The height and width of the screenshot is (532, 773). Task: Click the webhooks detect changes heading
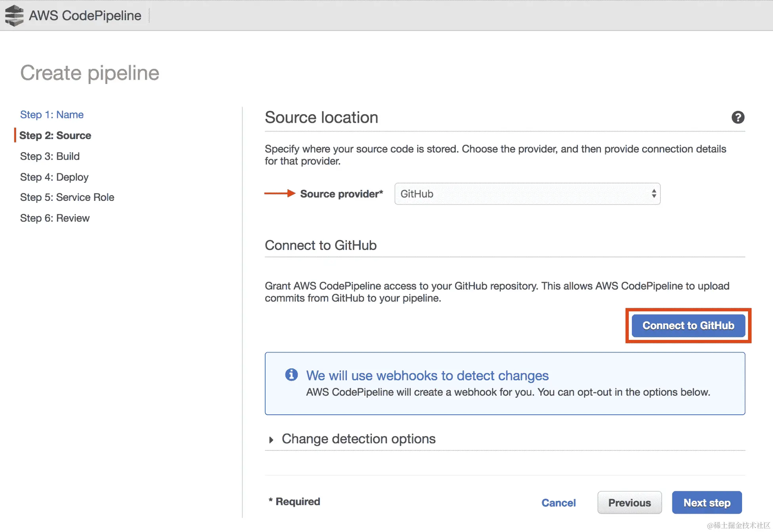coord(427,376)
